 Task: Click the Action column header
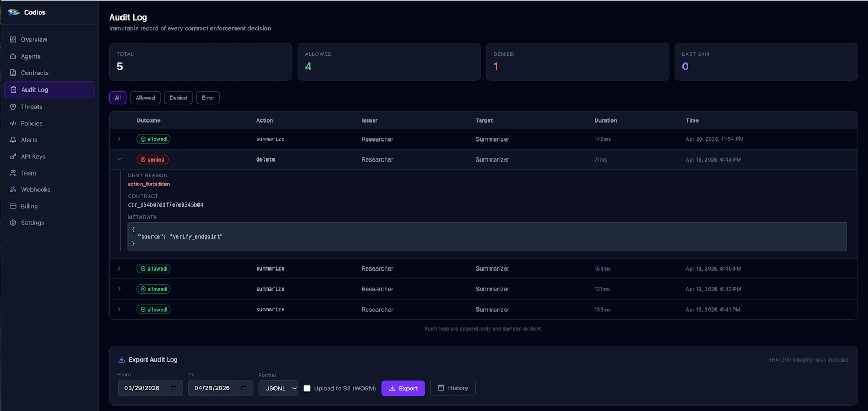(264, 120)
